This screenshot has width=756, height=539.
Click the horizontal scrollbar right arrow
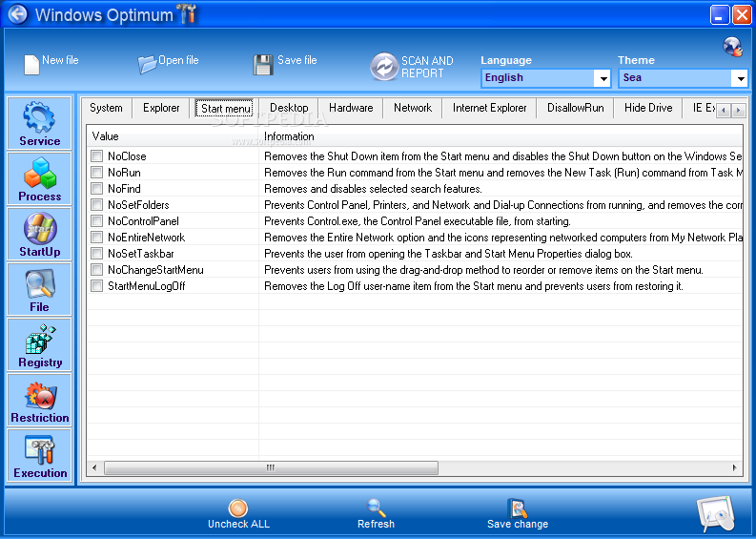pos(735,467)
